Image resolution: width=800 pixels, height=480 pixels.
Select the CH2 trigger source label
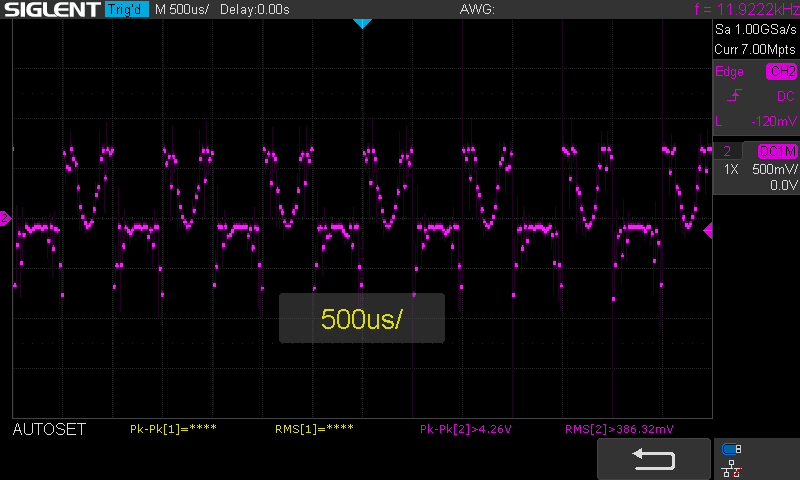[782, 71]
